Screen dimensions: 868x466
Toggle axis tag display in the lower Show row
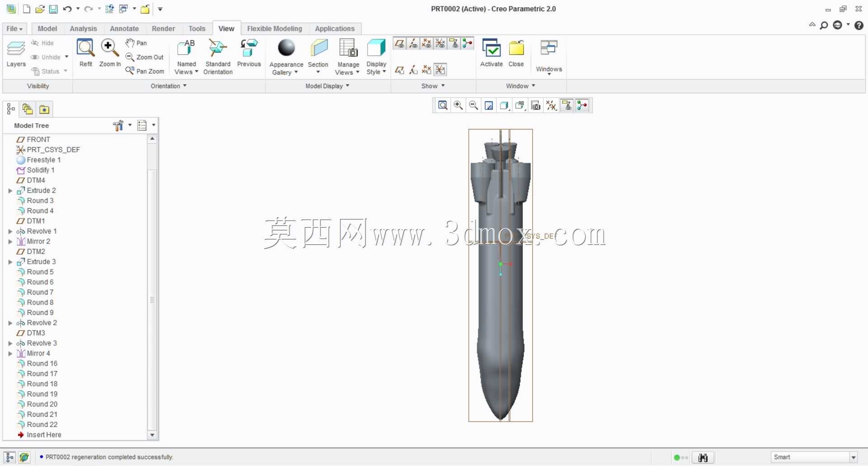click(413, 70)
